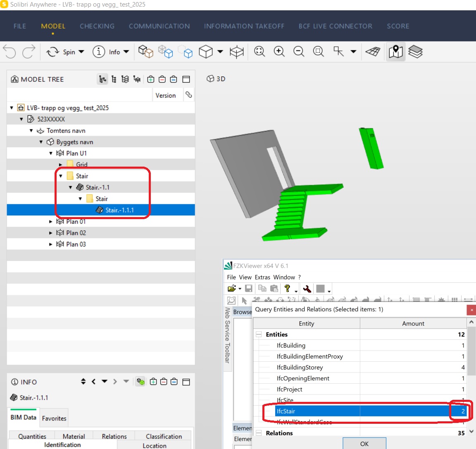Enable the minimap navigation view
The height and width of the screenshot is (449, 476).
tap(395, 52)
